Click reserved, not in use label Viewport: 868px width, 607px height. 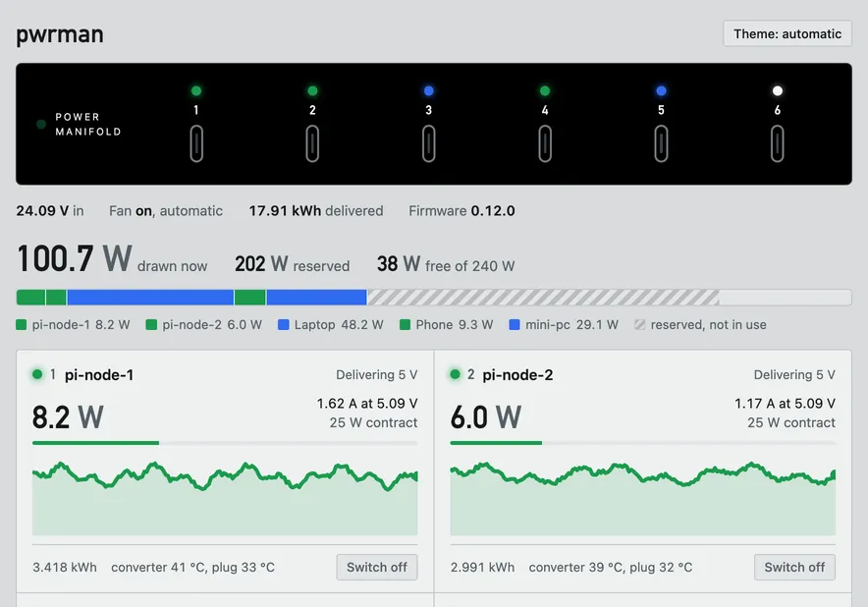tap(709, 324)
